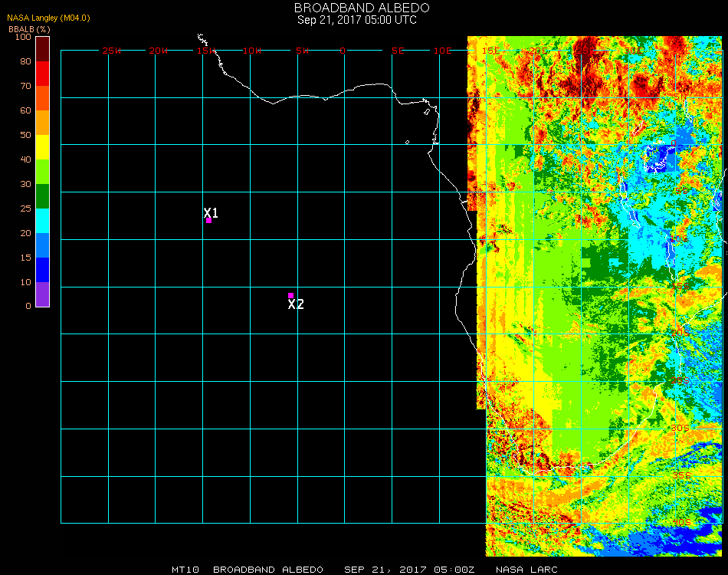Click the legend value 100
The width and height of the screenshot is (728, 575).
(x=23, y=37)
